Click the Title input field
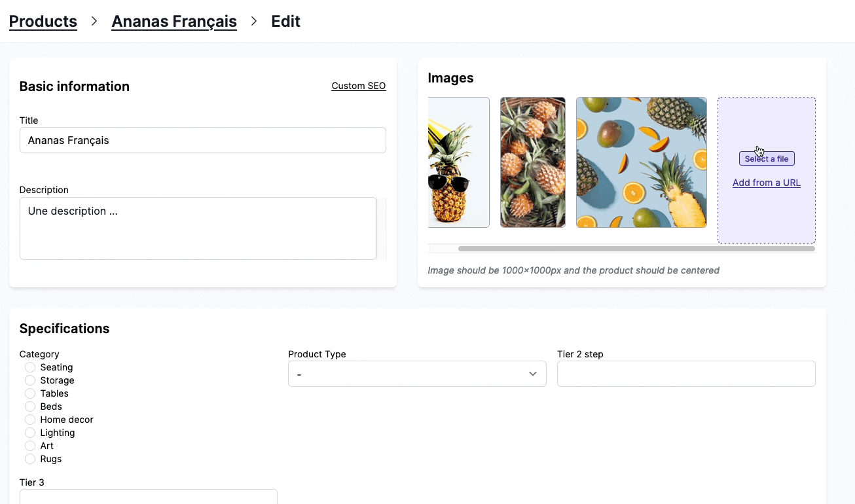 point(203,139)
